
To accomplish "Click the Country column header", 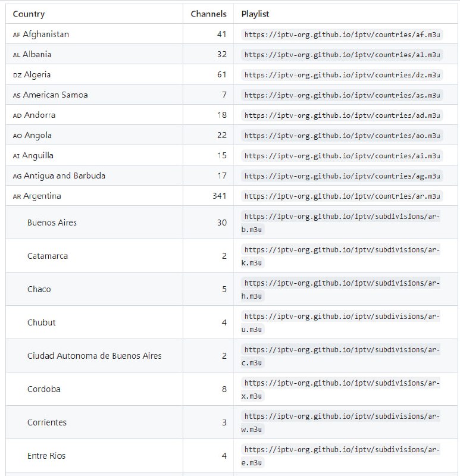I will (29, 14).
